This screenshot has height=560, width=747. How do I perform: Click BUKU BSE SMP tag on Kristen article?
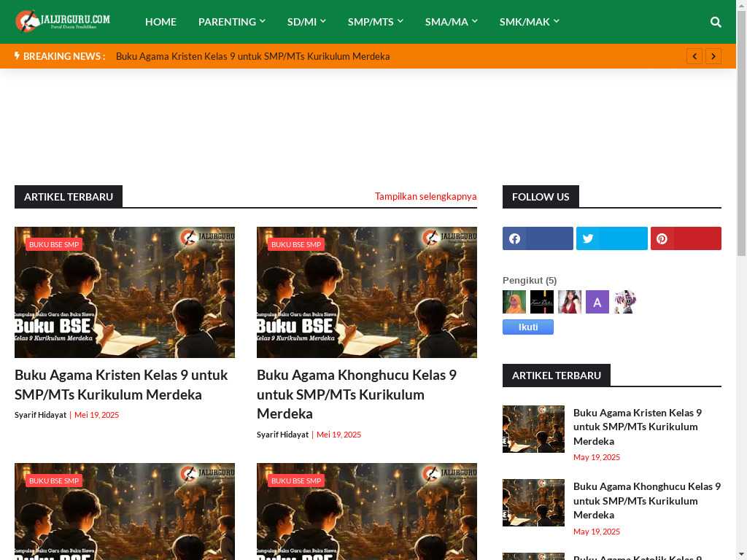[x=54, y=244]
